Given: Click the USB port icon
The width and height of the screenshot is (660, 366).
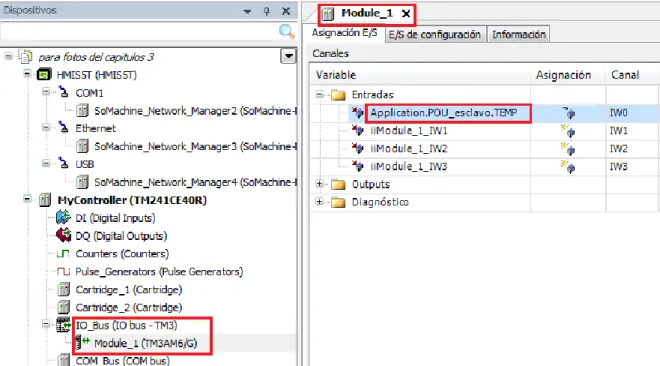Looking at the screenshot, I should 63,163.
